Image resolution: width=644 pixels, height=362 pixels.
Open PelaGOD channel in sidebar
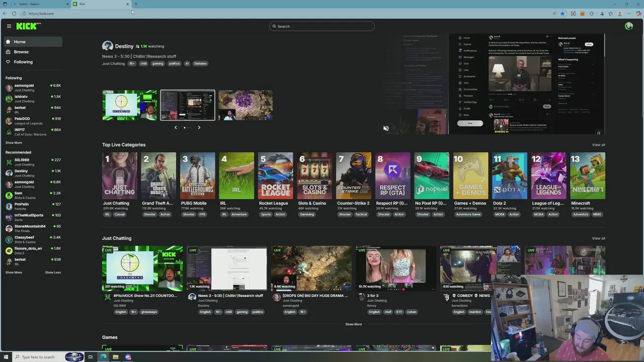click(x=33, y=121)
